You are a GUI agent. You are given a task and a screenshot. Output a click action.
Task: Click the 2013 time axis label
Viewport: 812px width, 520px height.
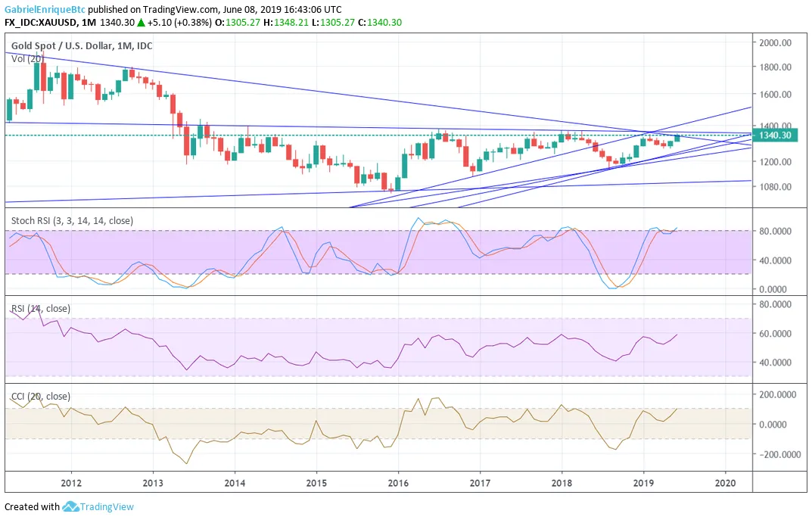point(153,483)
